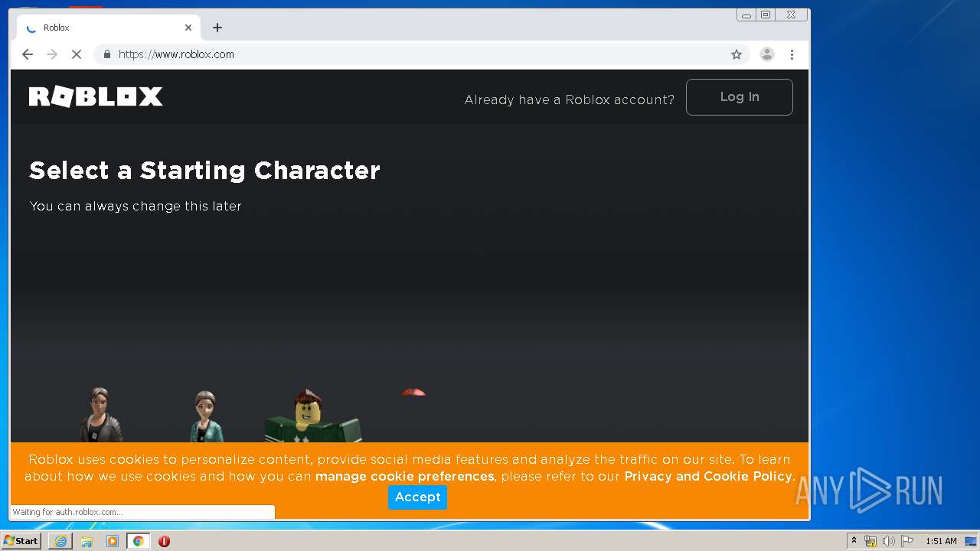Screen dimensions: 980x551
Task: Open the Chrome three-dot menu
Action: (x=792, y=54)
